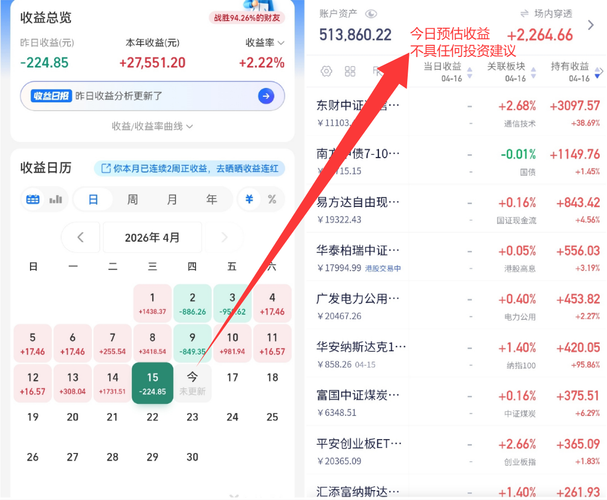Tap 国债 sector label
The height and width of the screenshot is (500, 607).
click(x=528, y=172)
